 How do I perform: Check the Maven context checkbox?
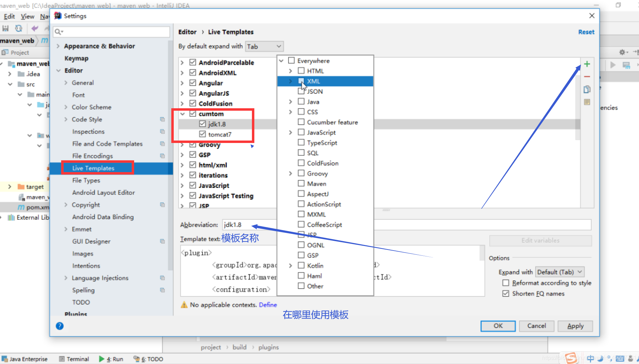click(x=301, y=184)
